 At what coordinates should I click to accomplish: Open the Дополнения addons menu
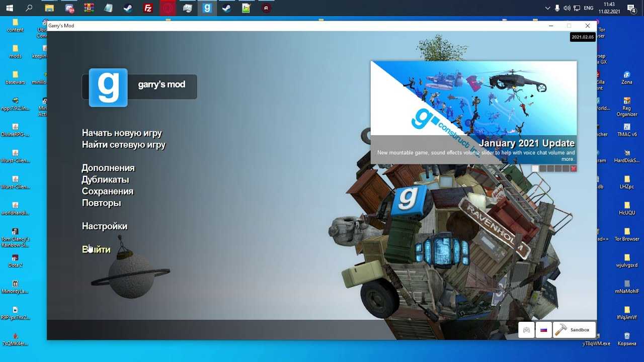click(108, 168)
